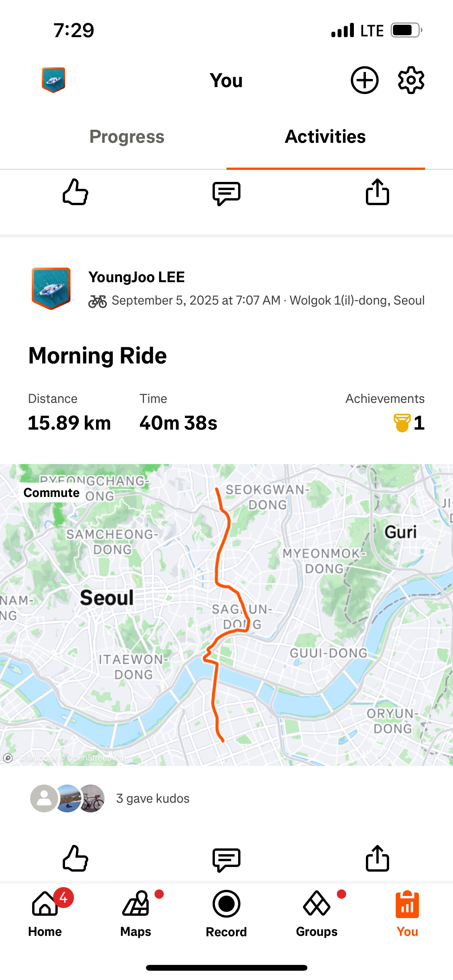Open the commute route map thumbnail

(x=226, y=615)
